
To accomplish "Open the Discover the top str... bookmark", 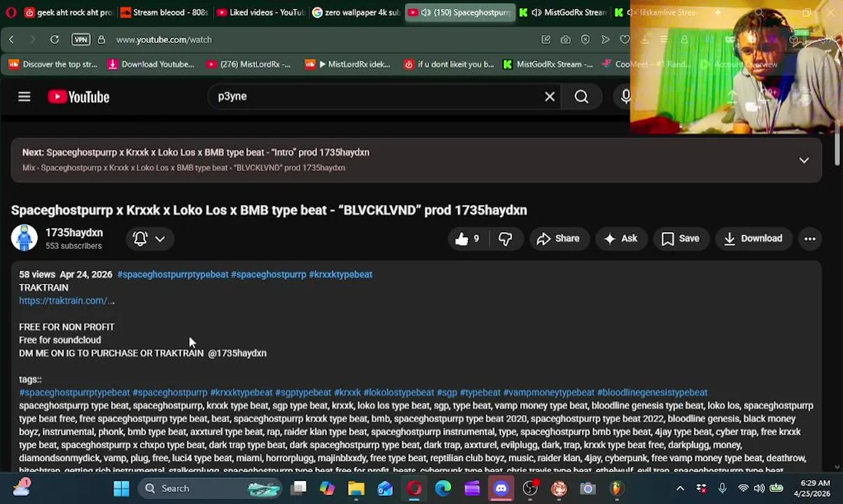I will pyautogui.click(x=53, y=64).
